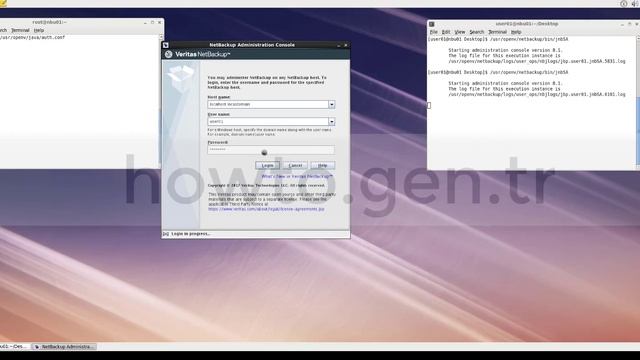Open the veritas.com license agreements link
Viewport: 640px width, 360px height.
[x=266, y=209]
